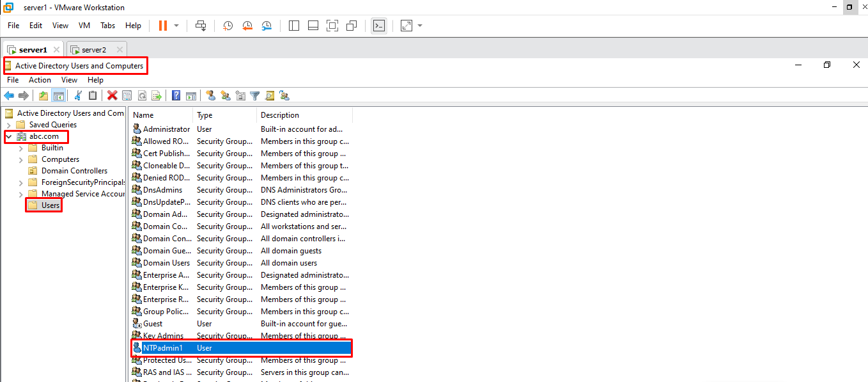This screenshot has height=382, width=868.
Task: Toggle the console view button
Action: click(379, 26)
